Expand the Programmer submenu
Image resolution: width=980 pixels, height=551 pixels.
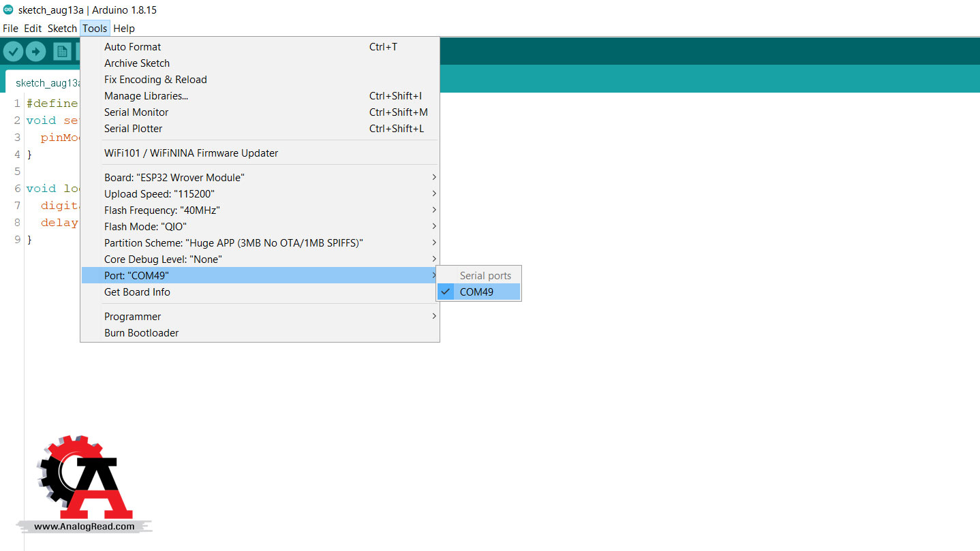pos(260,317)
